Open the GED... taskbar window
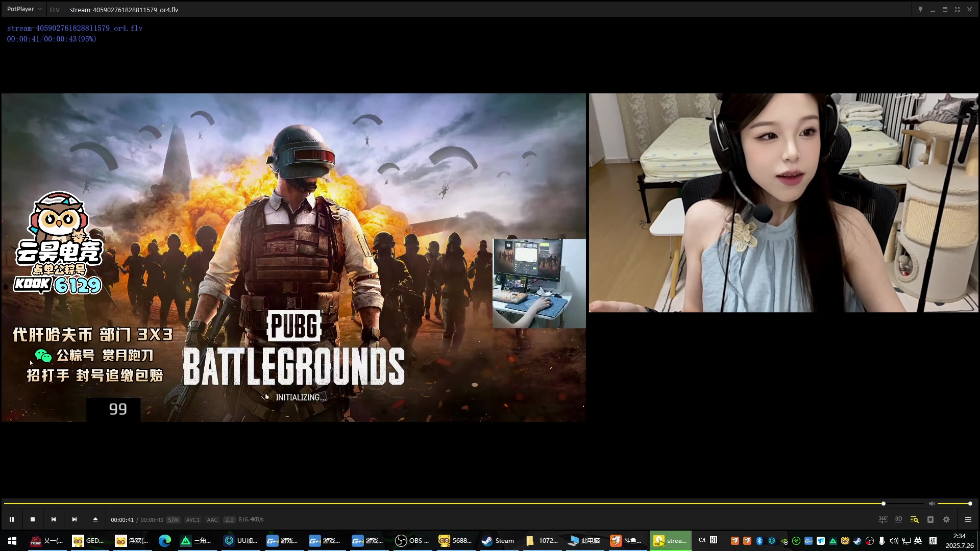 [x=89, y=541]
